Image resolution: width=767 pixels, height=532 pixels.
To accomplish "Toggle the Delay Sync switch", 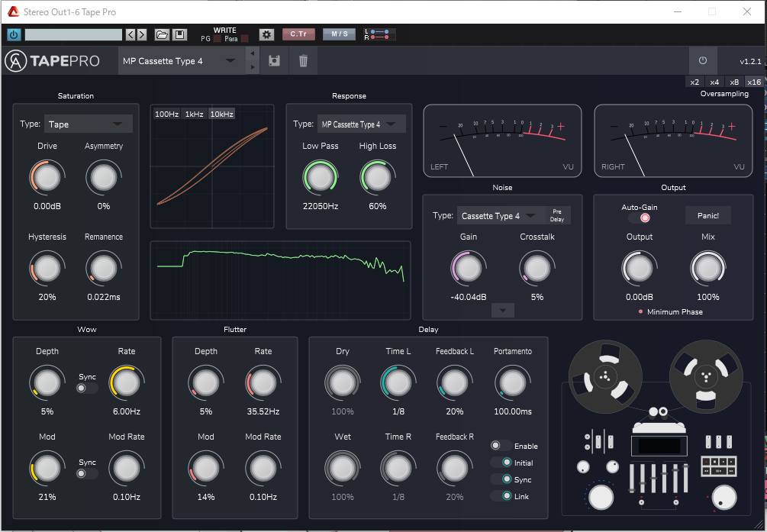I will [x=501, y=479].
